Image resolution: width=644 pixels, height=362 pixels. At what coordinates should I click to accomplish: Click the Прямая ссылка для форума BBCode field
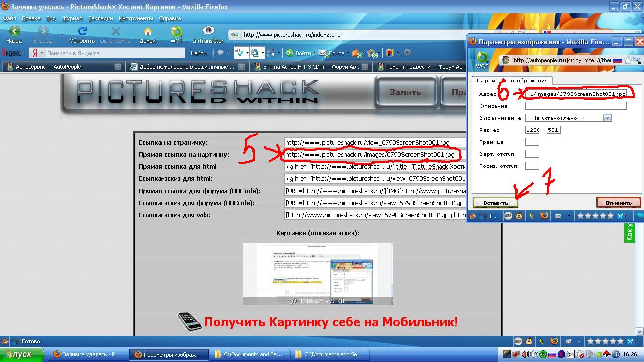(375, 191)
